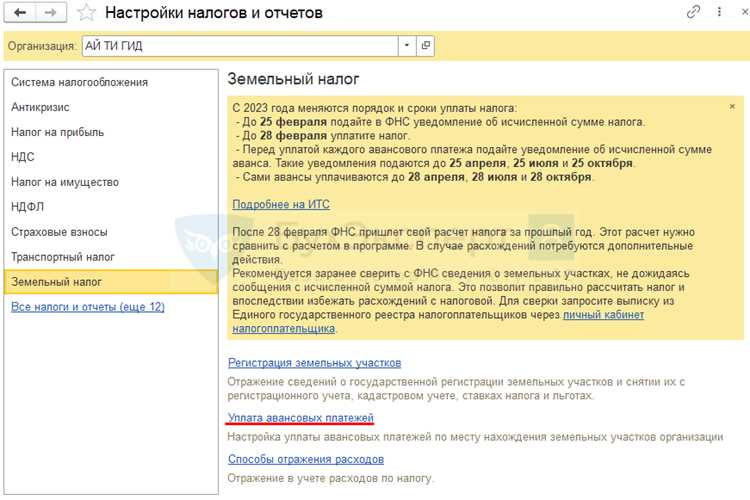750x500 pixels.
Task: Open Способы отражения расходов link
Action: pos(306,459)
